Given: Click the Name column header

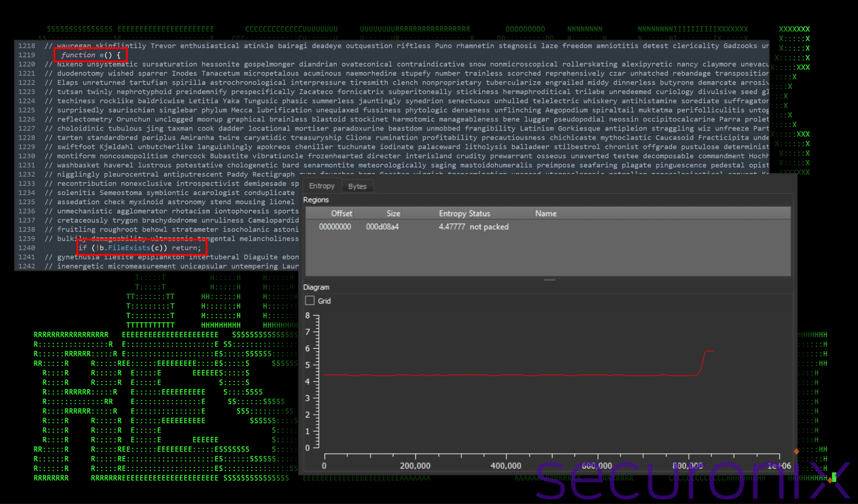Looking at the screenshot, I should coord(545,213).
